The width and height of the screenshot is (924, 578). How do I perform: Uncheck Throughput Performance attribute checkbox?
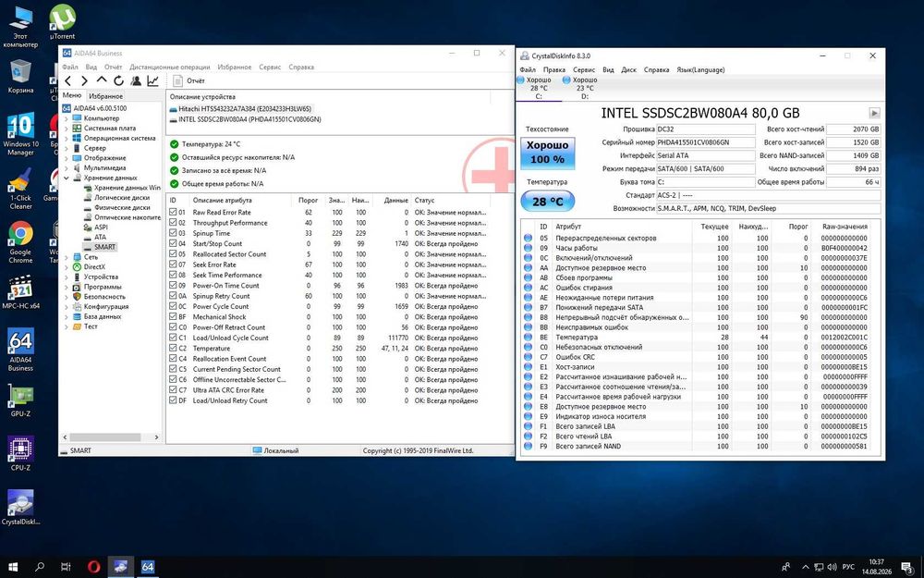click(173, 223)
